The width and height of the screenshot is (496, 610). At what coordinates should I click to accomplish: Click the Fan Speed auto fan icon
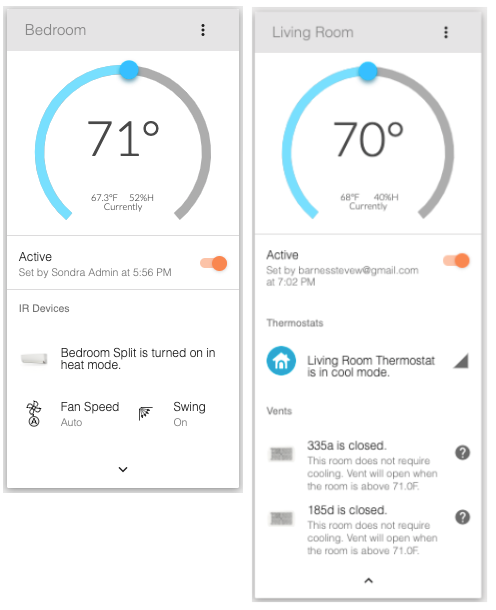tap(34, 414)
